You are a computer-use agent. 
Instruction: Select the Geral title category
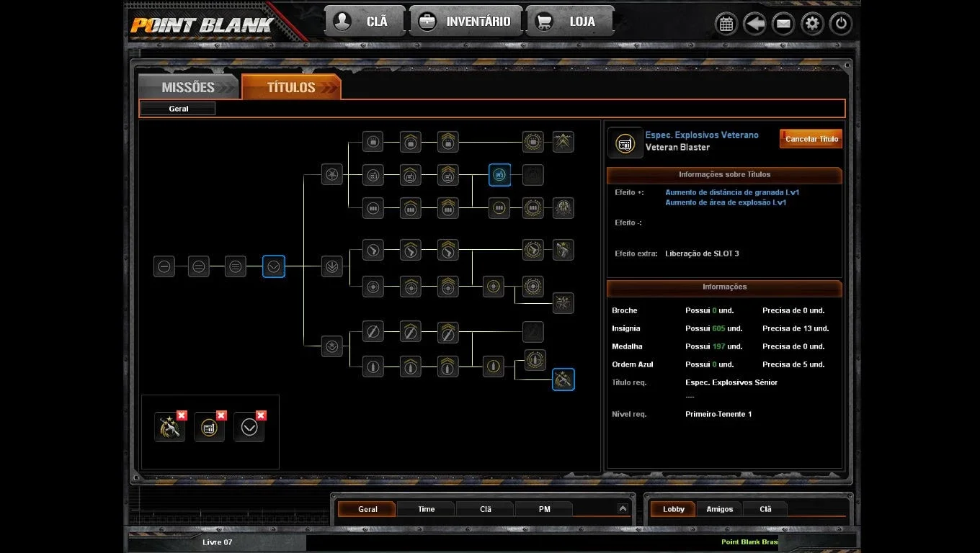pos(178,109)
